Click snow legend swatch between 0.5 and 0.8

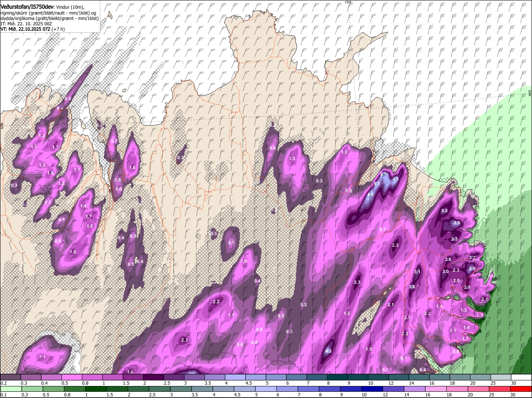pyautogui.click(x=71, y=377)
